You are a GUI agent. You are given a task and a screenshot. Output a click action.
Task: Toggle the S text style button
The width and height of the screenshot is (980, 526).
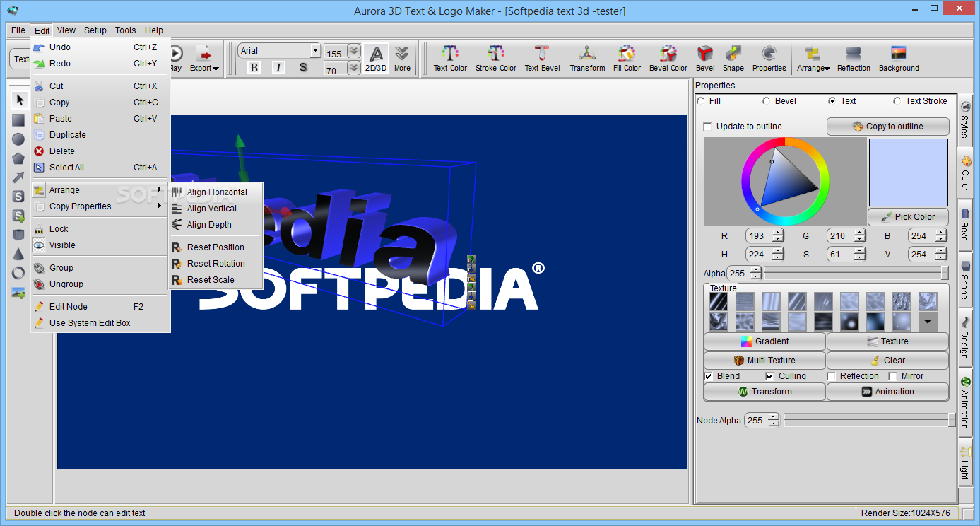pos(303,67)
